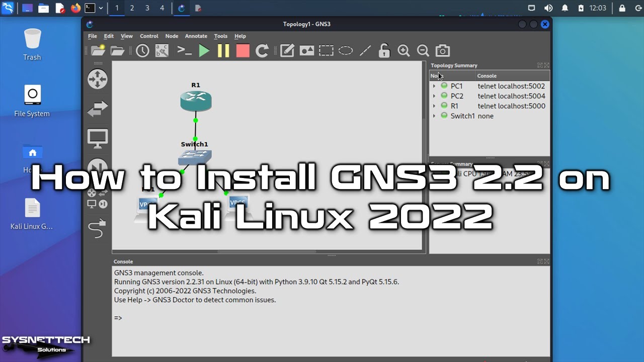The height and width of the screenshot is (362, 644).
Task: Reload all nodes icon
Action: (x=262, y=50)
